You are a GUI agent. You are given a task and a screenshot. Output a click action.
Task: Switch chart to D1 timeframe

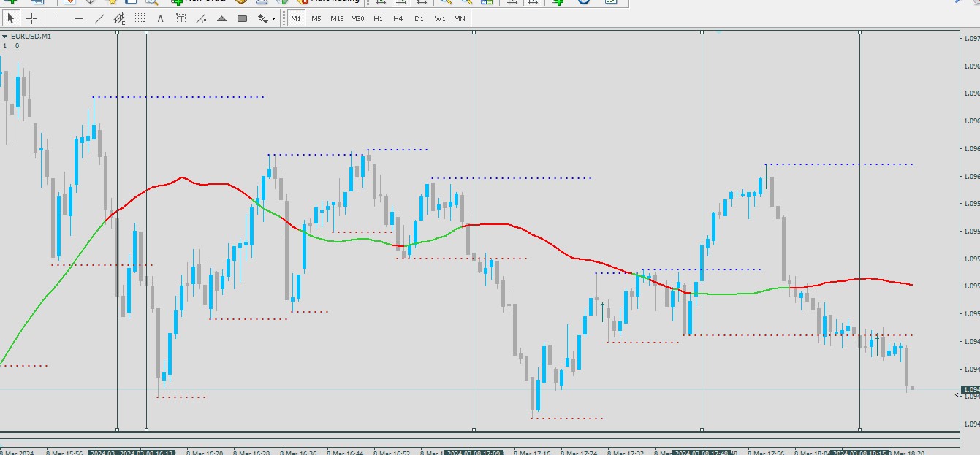click(419, 18)
